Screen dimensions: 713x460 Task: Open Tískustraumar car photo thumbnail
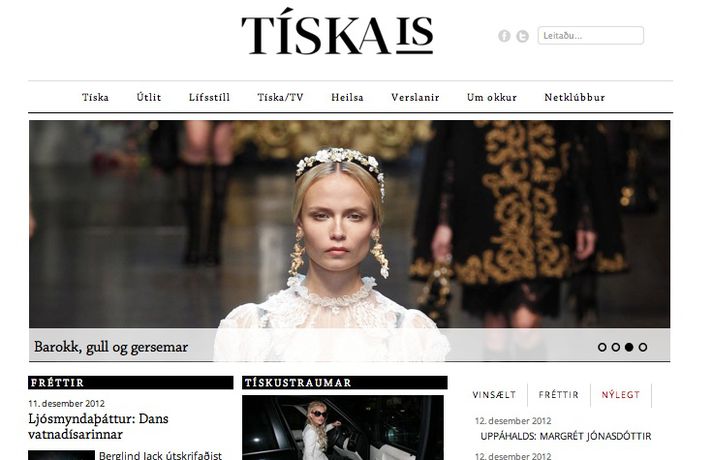[x=343, y=427]
